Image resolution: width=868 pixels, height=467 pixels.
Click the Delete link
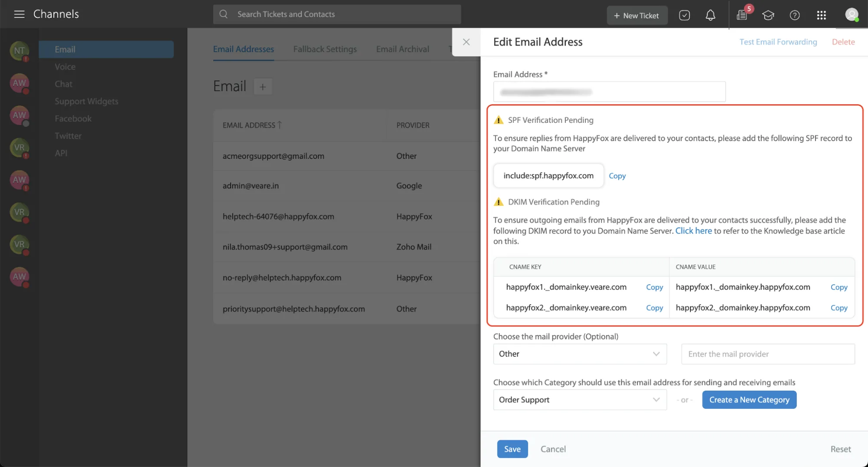[843, 42]
